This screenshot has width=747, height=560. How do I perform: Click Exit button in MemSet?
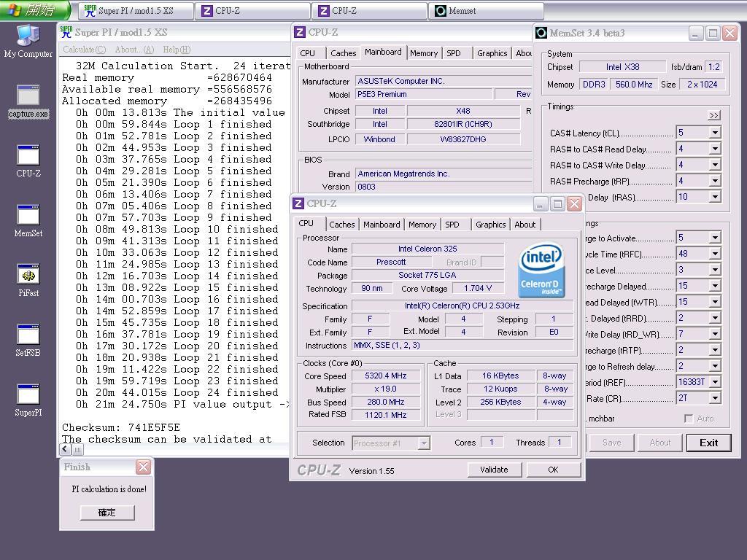pyautogui.click(x=708, y=443)
